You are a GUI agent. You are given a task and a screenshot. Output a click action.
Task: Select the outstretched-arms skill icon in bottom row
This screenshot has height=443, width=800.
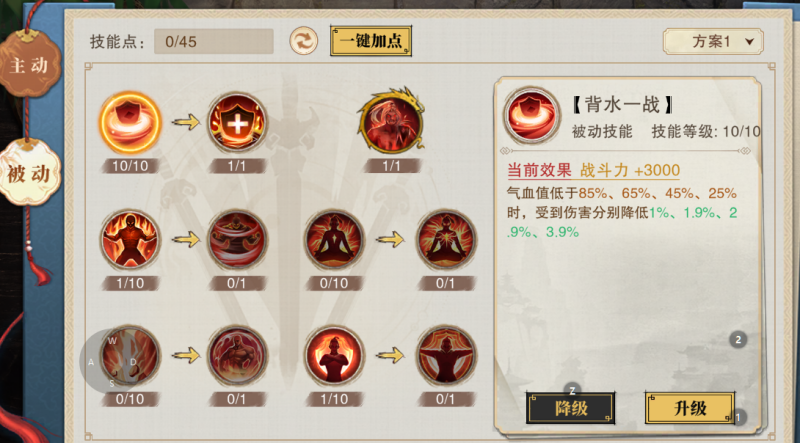pos(446,356)
